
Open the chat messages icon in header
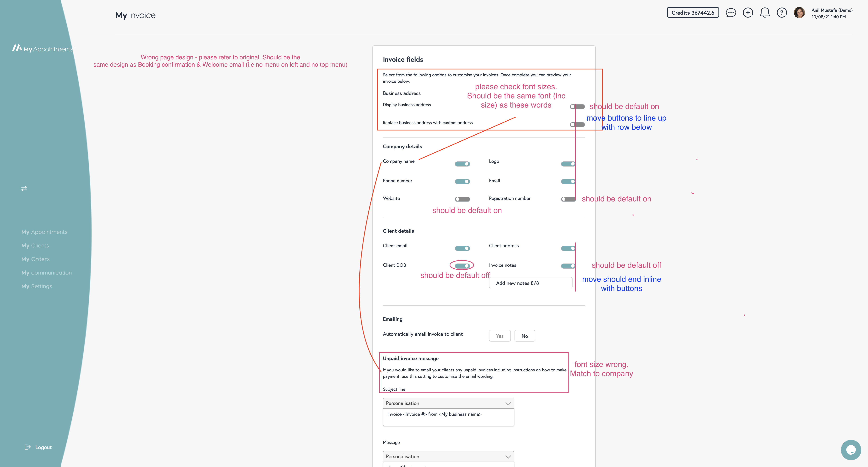[731, 13]
